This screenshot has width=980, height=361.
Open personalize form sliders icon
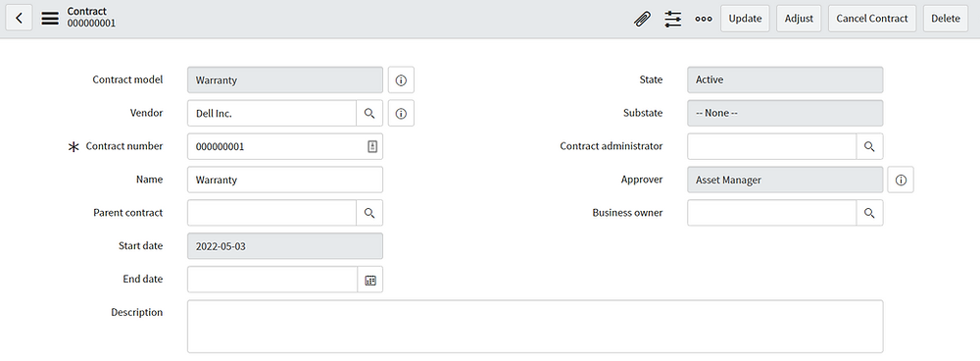[x=673, y=19]
